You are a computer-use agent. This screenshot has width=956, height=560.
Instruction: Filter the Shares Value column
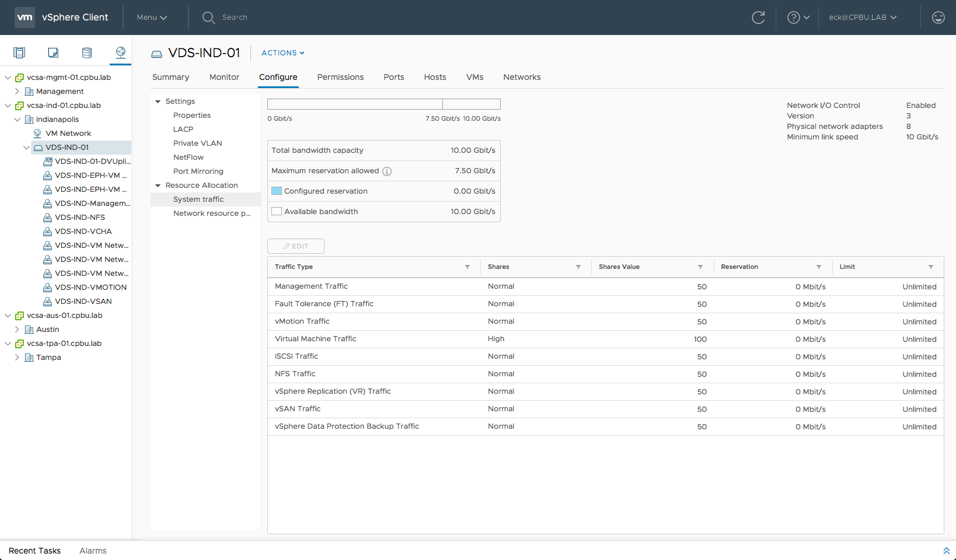point(700,267)
